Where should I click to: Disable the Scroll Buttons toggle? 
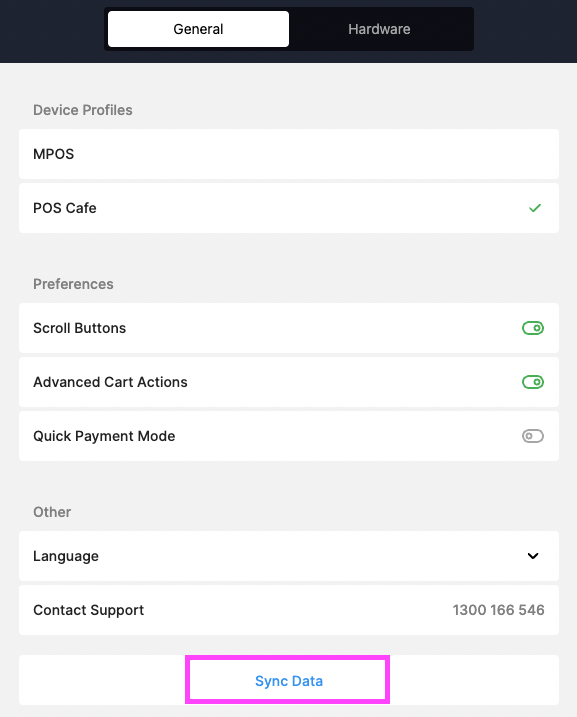533,328
